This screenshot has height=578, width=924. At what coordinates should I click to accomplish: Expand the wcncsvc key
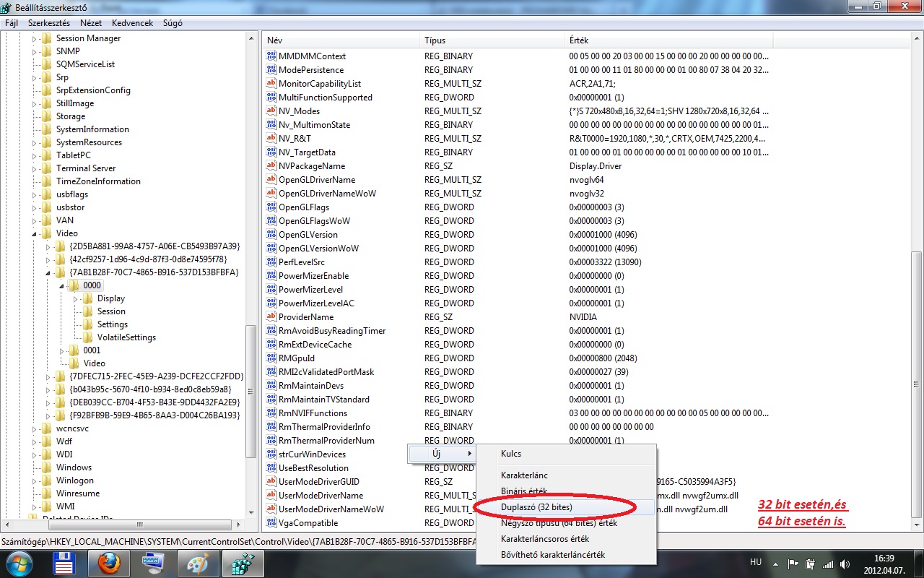(34, 428)
